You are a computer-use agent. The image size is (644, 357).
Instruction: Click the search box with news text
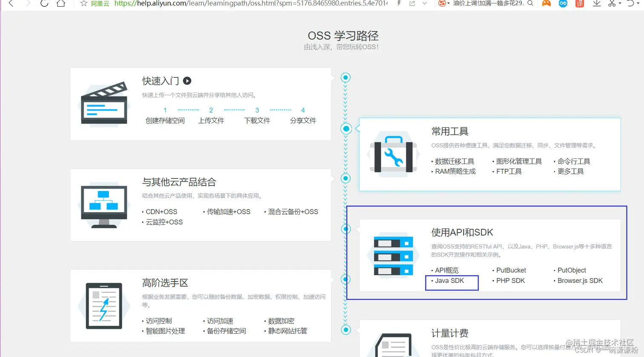coord(488,3)
